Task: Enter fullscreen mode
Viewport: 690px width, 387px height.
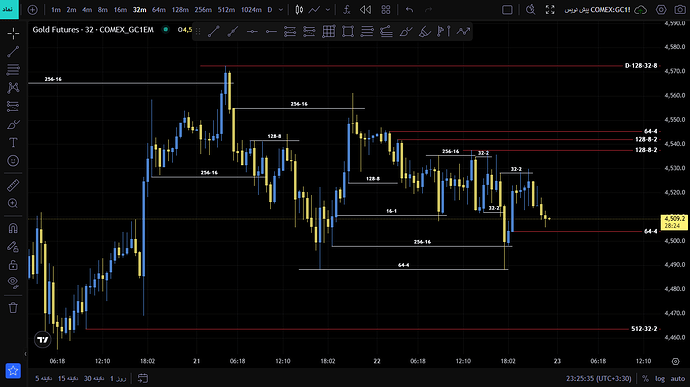Action: (550, 10)
